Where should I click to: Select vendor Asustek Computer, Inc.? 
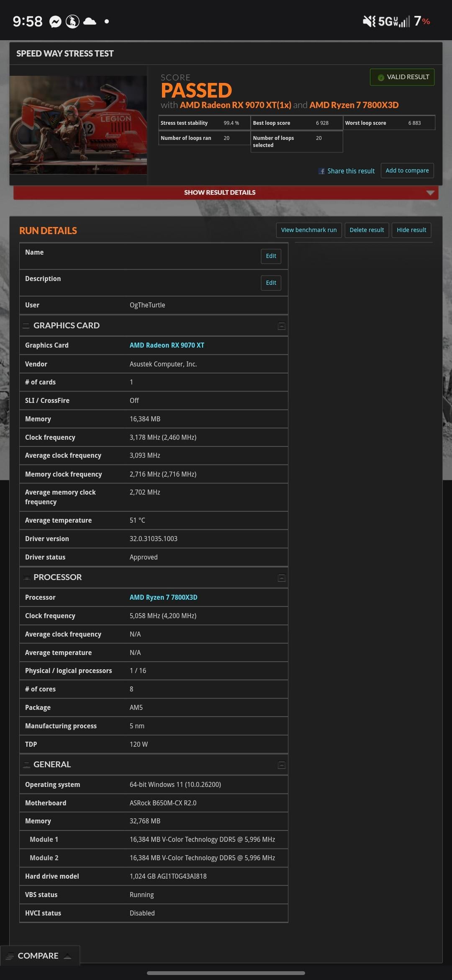(x=163, y=364)
